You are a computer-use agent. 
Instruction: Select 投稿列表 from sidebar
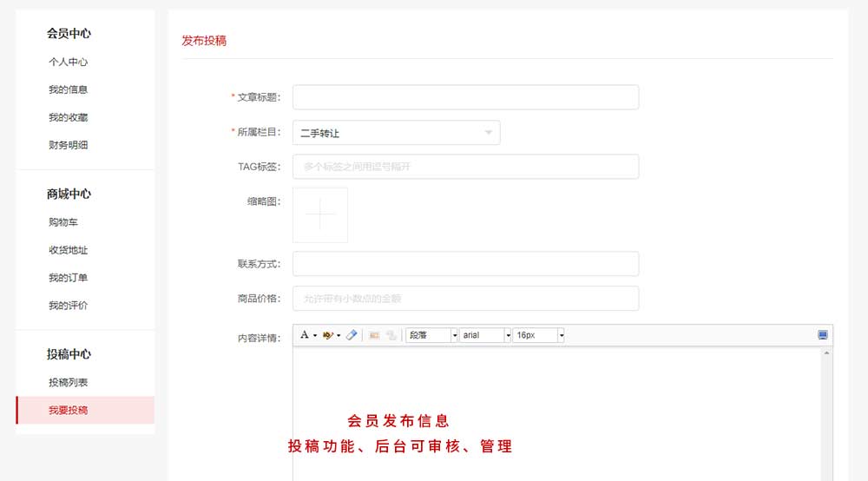68,382
